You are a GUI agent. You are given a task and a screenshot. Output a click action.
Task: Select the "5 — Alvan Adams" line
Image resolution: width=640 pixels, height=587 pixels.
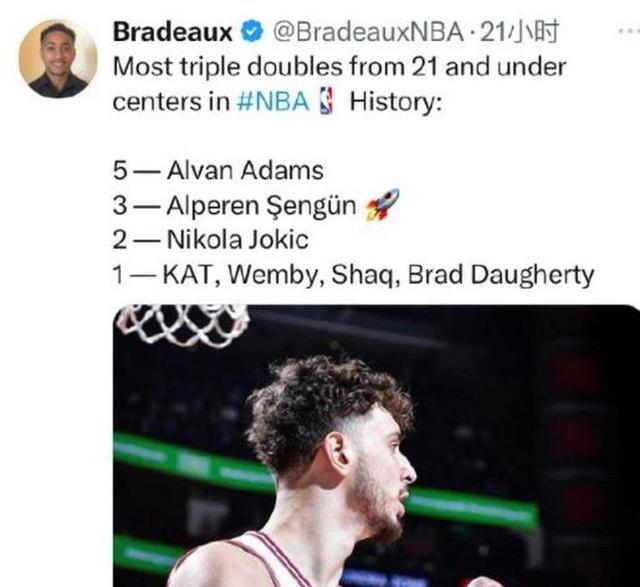tap(218, 170)
